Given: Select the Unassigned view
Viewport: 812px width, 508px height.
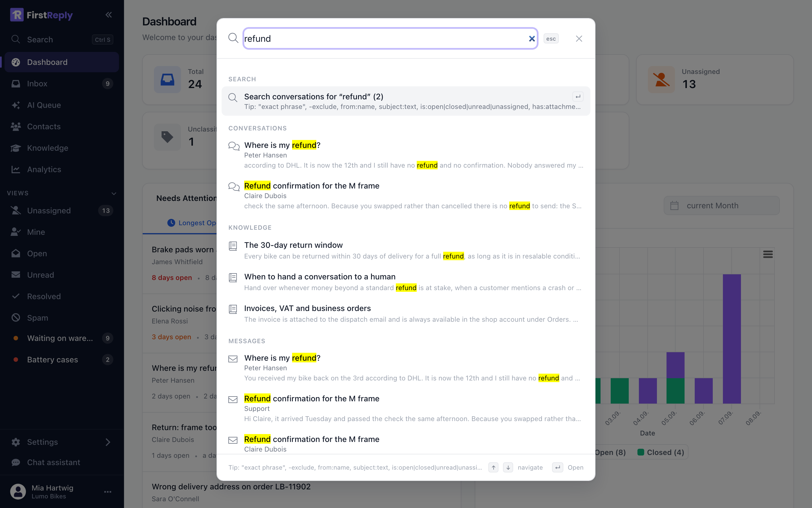Looking at the screenshot, I should coord(62,211).
